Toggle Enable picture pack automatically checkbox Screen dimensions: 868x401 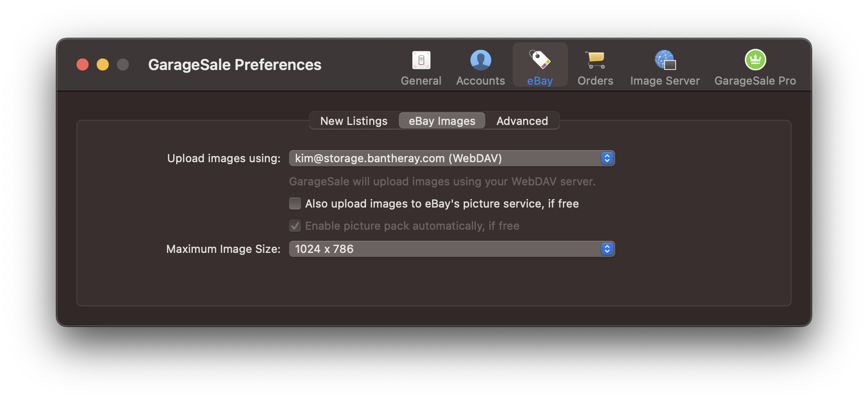pos(295,226)
